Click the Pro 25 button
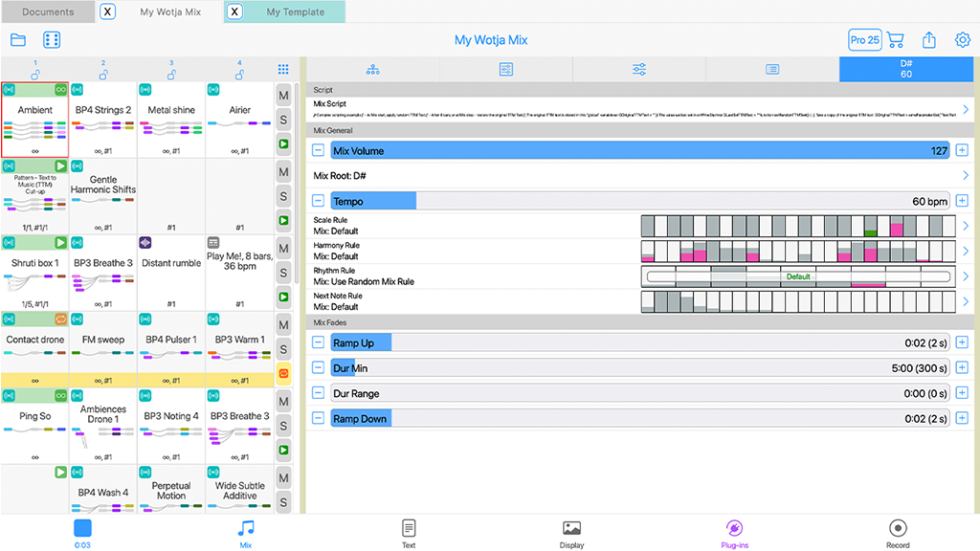Viewport: 980px width, 551px height. click(864, 40)
